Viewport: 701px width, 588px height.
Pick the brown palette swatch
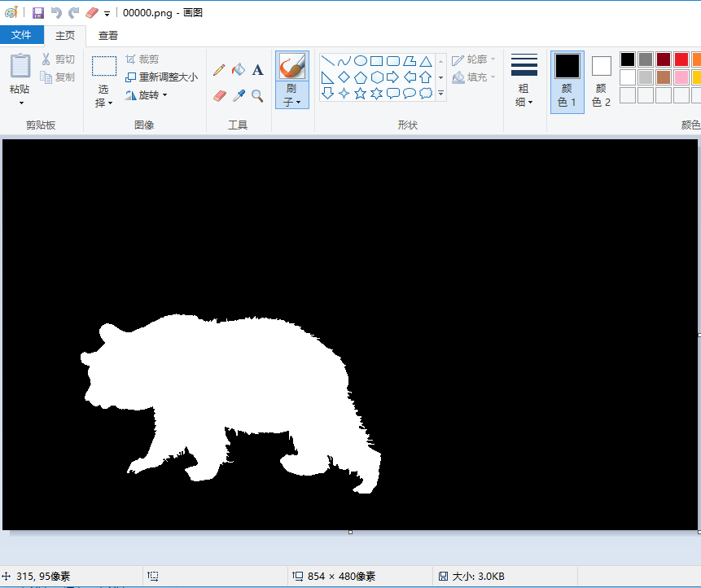click(664, 77)
